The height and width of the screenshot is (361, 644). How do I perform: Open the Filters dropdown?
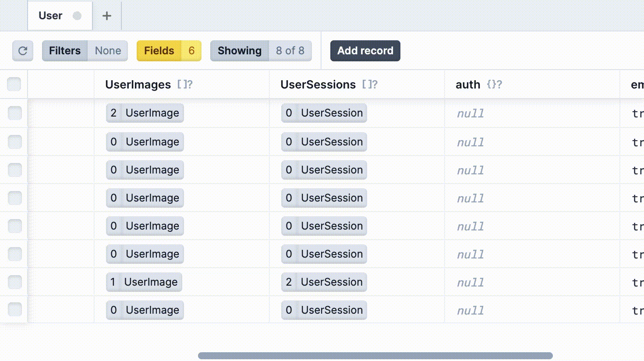(85, 51)
